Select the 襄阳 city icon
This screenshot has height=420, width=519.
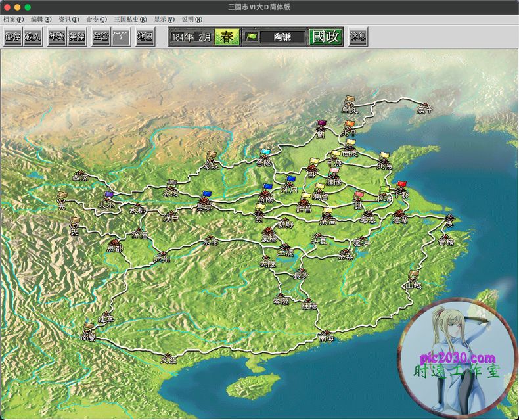(x=269, y=235)
